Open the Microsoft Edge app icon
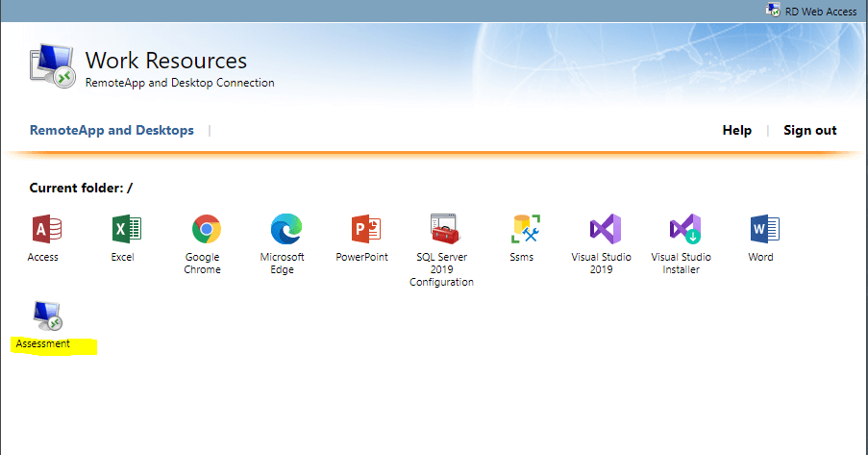The image size is (868, 455). click(286, 229)
